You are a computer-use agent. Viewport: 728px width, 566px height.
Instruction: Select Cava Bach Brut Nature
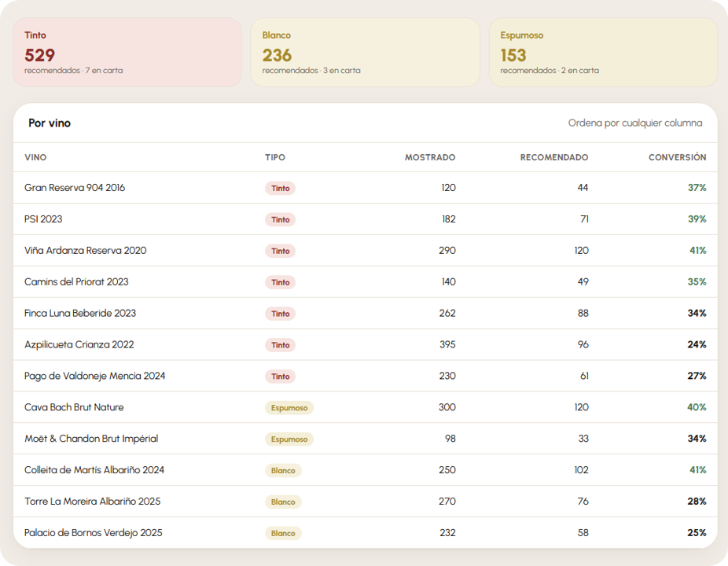point(74,407)
